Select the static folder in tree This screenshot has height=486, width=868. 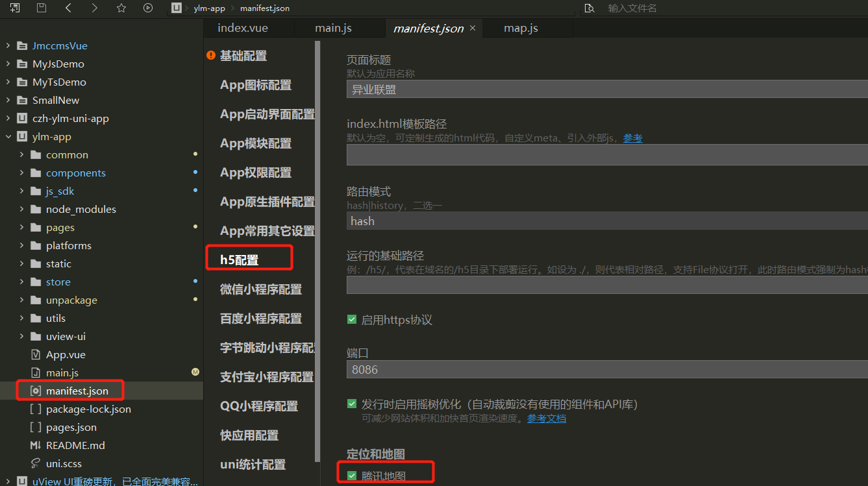coord(58,263)
